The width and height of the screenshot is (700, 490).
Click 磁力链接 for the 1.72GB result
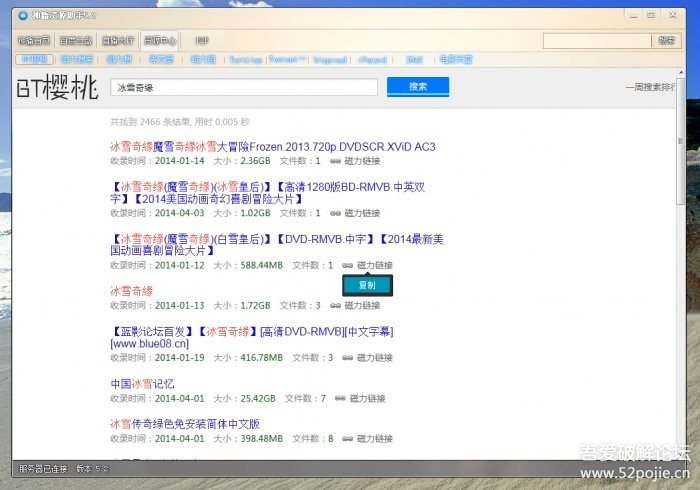pos(362,306)
